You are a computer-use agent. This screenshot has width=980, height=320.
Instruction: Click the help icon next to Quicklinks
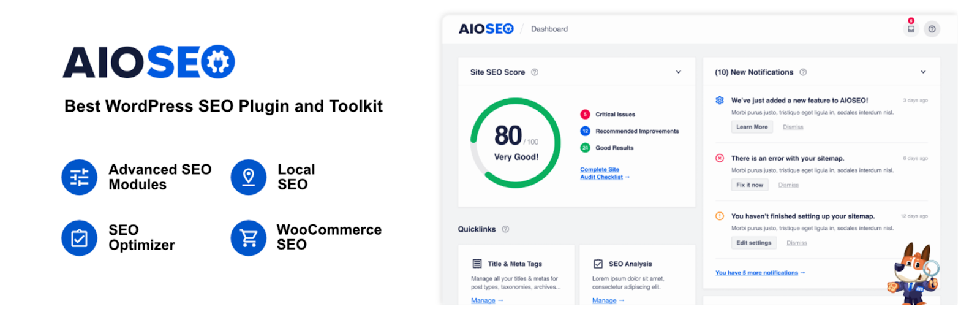[505, 229]
